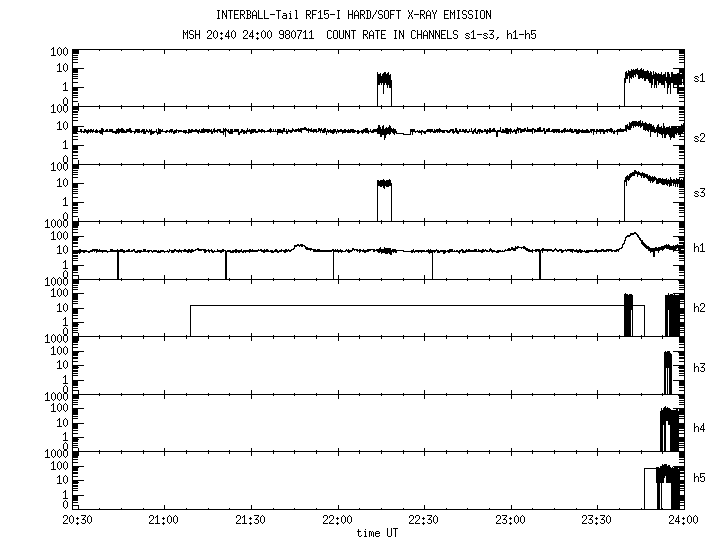720x550 pixels.
Task: Select the 24:00 time axis tick label
Action: click(x=683, y=520)
